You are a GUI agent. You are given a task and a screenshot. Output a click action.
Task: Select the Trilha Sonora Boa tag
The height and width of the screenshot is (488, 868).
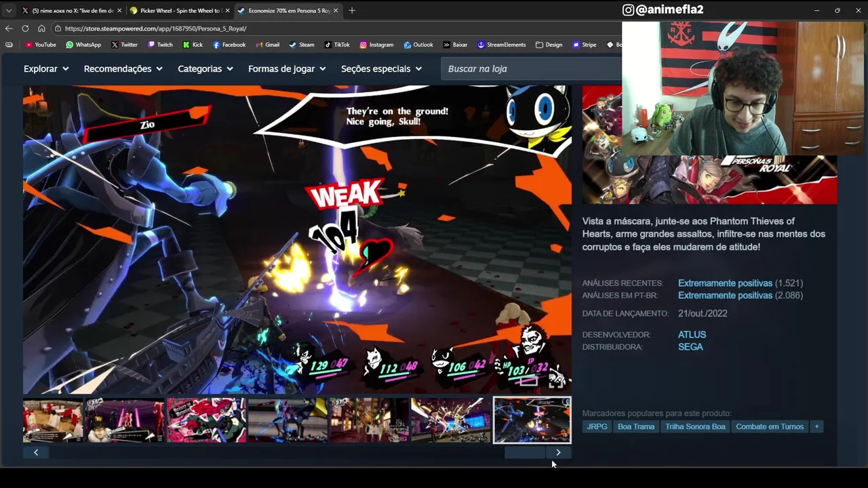click(x=695, y=426)
